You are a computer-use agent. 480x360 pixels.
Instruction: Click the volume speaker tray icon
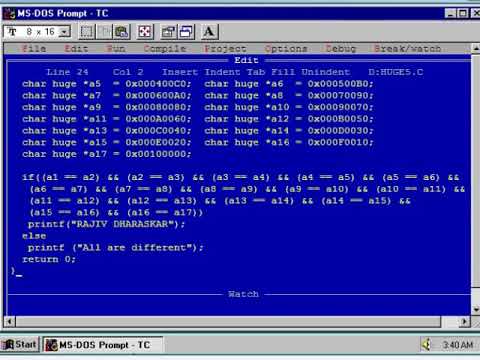[x=427, y=344]
